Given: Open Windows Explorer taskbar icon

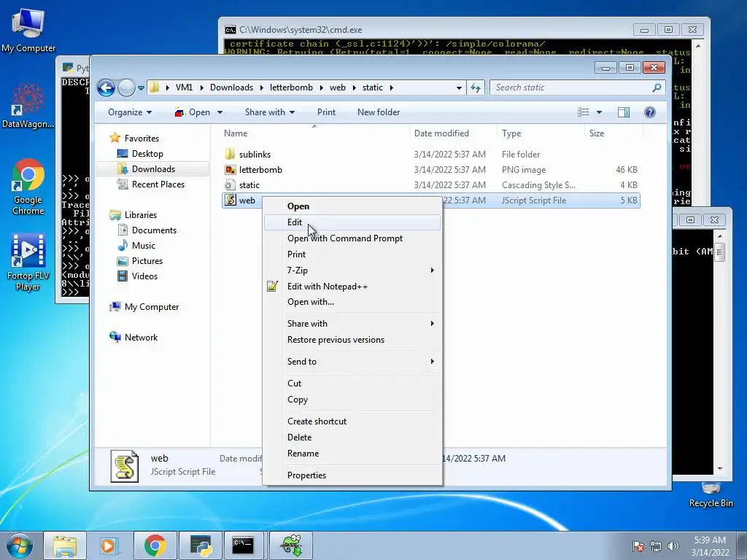Looking at the screenshot, I should [x=65, y=545].
